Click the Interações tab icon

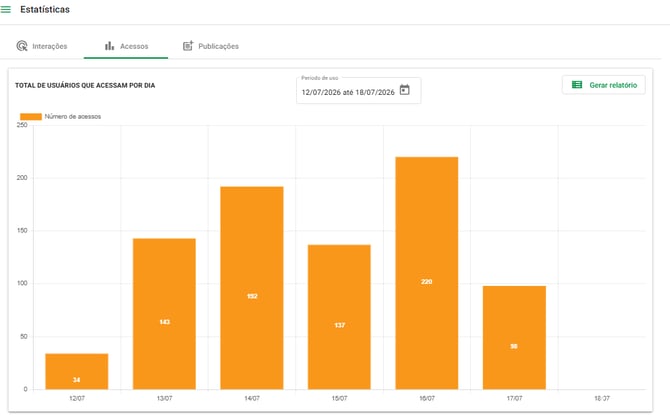point(22,46)
